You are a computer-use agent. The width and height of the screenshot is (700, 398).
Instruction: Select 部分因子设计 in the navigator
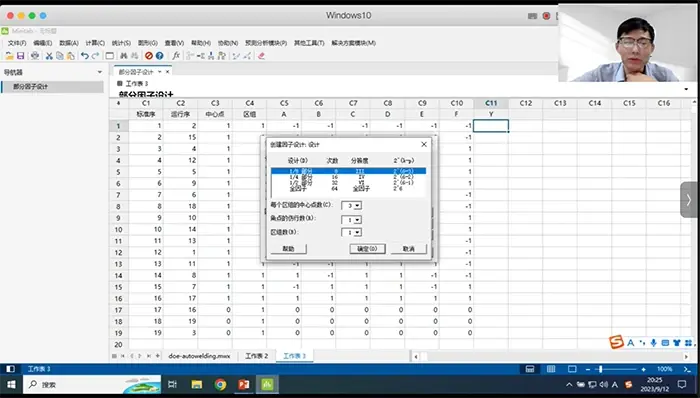[x=53, y=87]
